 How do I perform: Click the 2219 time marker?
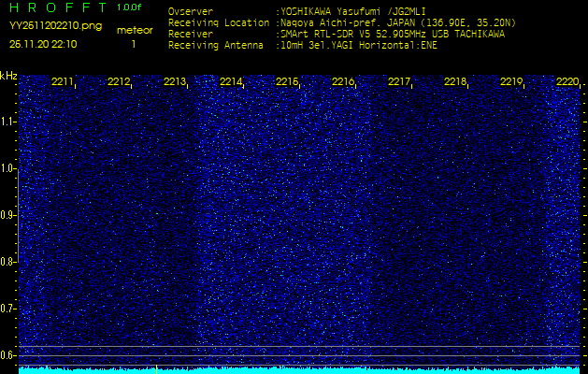pos(511,81)
